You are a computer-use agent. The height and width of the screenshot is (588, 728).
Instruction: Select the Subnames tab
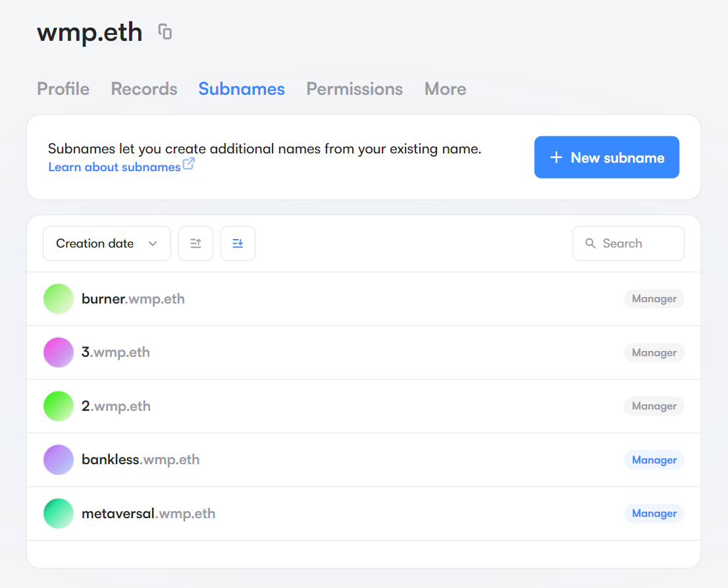(242, 89)
